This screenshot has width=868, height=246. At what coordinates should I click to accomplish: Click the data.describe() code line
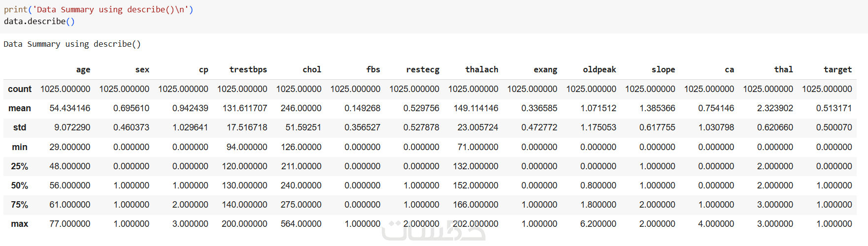(x=39, y=22)
